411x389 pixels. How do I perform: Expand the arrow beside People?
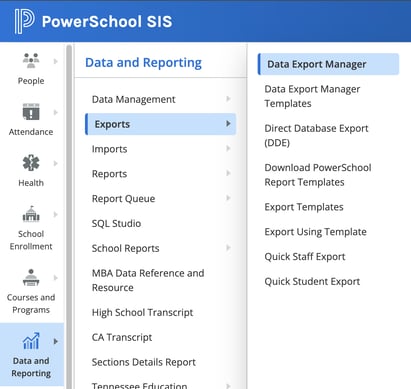[56, 61]
